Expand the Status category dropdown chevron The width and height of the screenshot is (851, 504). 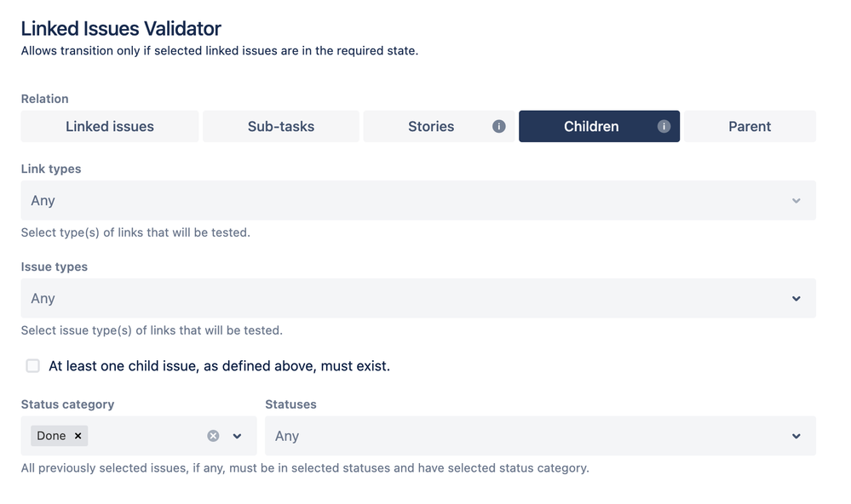click(237, 436)
